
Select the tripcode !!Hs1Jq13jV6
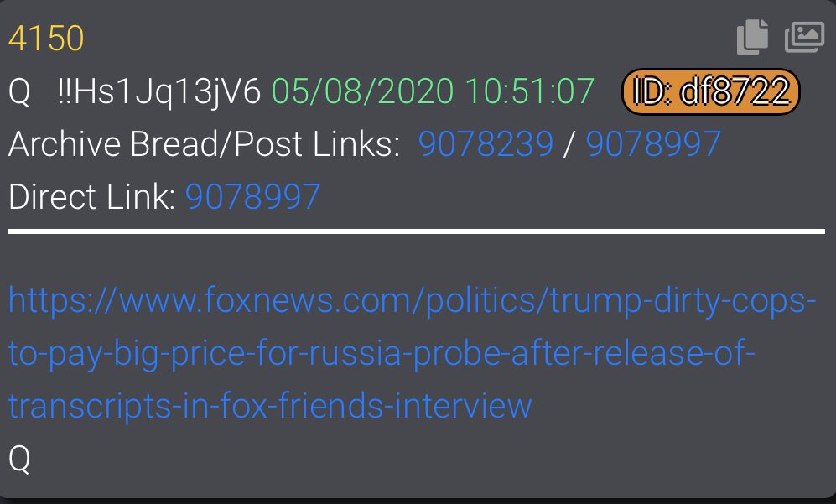click(158, 91)
